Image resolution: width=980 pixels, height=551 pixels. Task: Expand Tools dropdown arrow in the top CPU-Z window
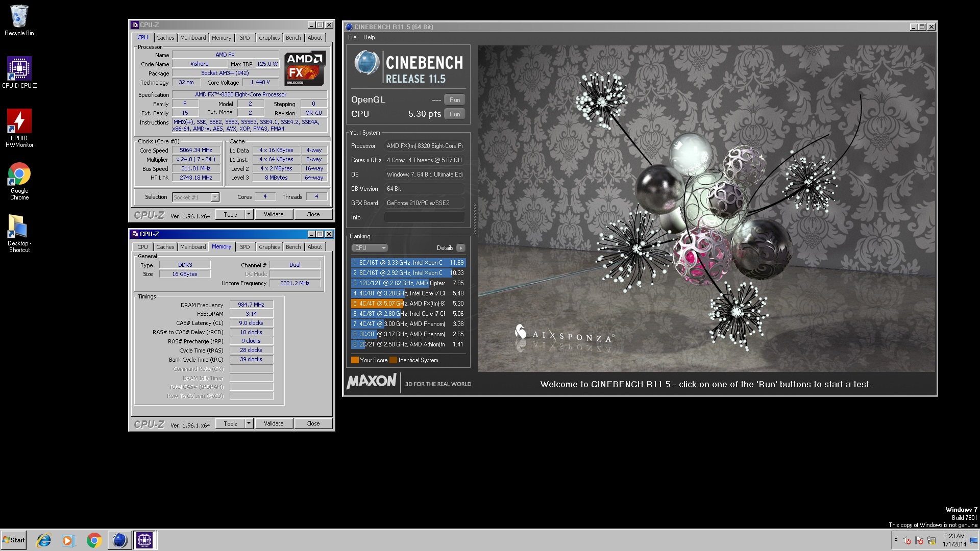pos(249,215)
